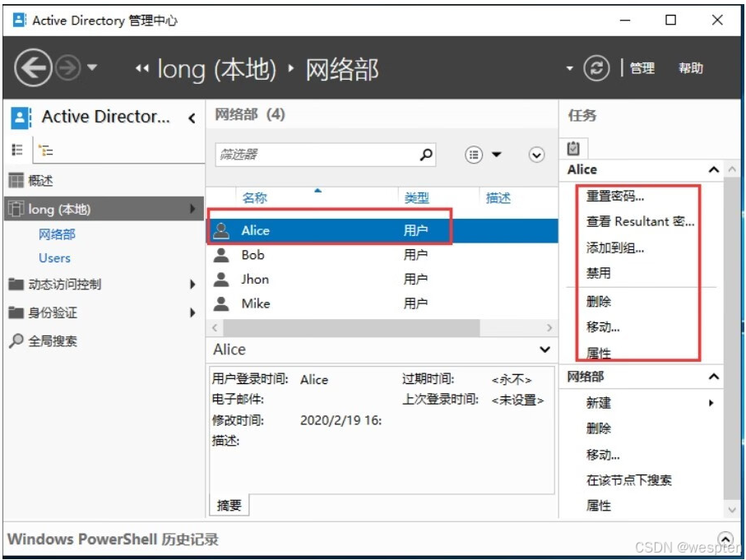The width and height of the screenshot is (746, 560).
Task: Open dropdown arrow beside list view icon
Action: 496,155
